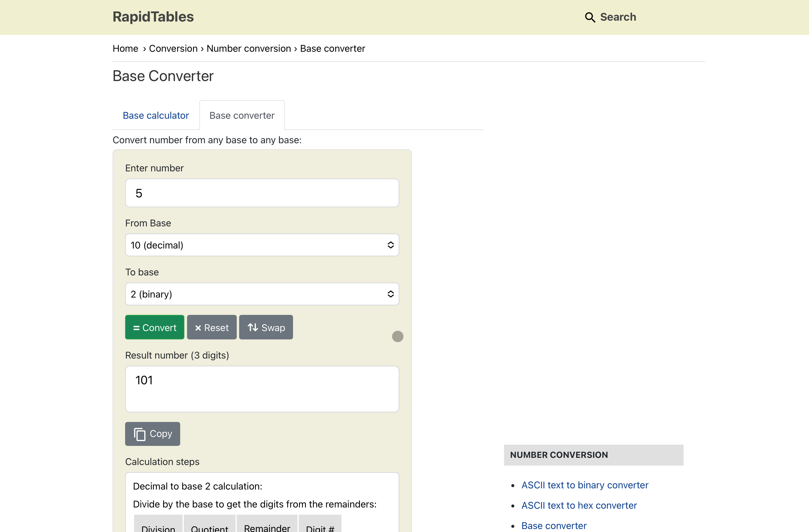Click the Swap arrows icon
The width and height of the screenshot is (809, 532).
click(253, 327)
